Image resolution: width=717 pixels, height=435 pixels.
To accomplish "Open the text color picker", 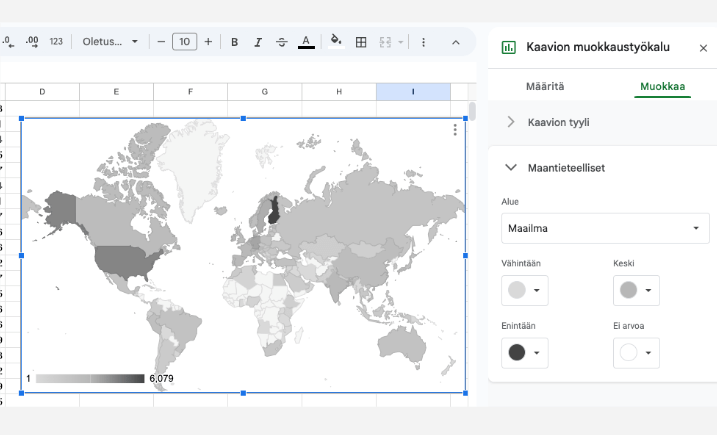I will (x=306, y=42).
